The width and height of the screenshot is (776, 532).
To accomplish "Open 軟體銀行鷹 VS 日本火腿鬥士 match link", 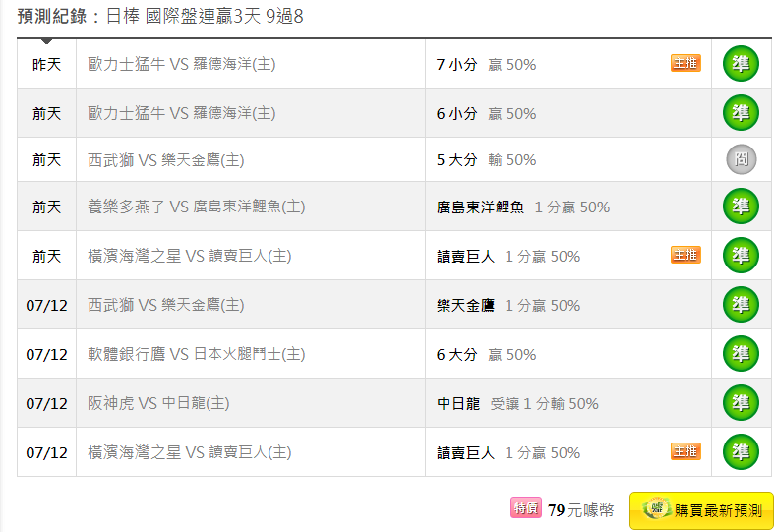I will point(196,354).
